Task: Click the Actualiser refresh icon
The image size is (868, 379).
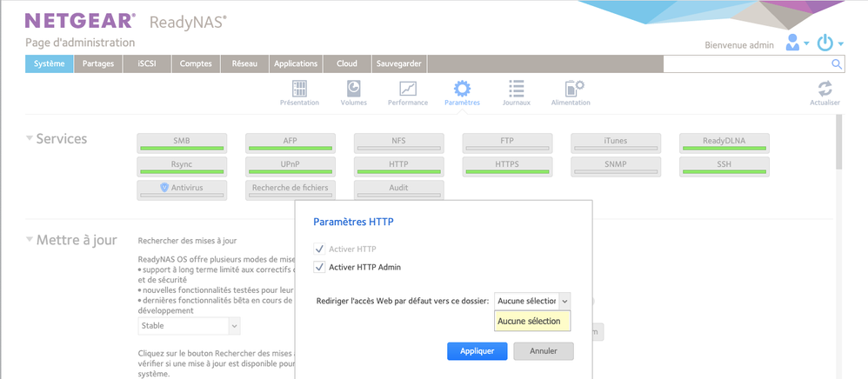Action: (x=825, y=89)
